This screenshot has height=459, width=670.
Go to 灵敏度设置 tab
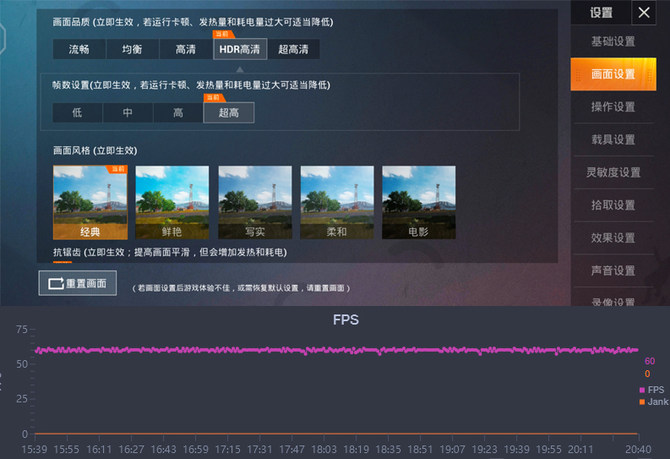[x=612, y=173]
